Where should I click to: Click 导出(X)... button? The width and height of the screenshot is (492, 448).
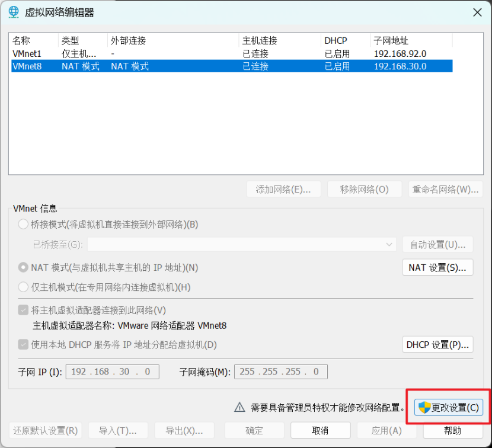click(184, 430)
